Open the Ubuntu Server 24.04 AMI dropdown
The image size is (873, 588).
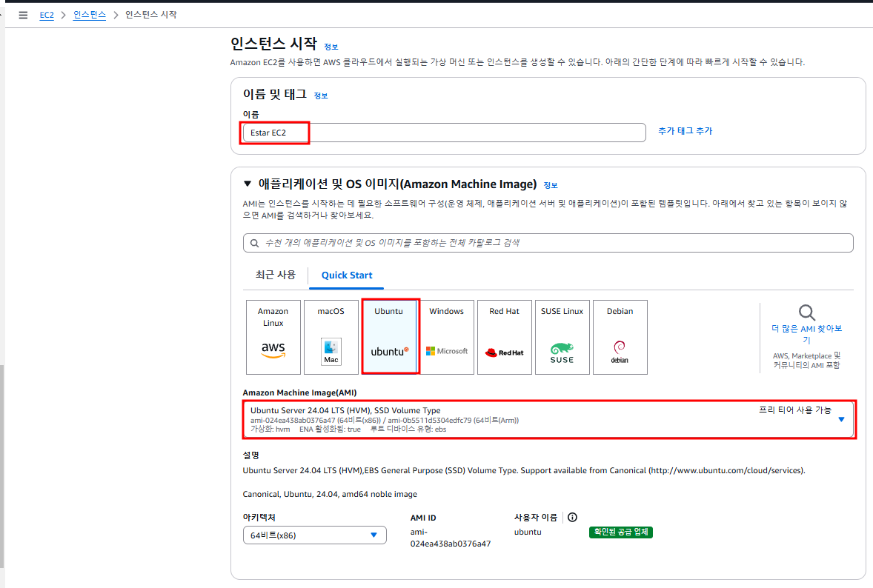(549, 419)
